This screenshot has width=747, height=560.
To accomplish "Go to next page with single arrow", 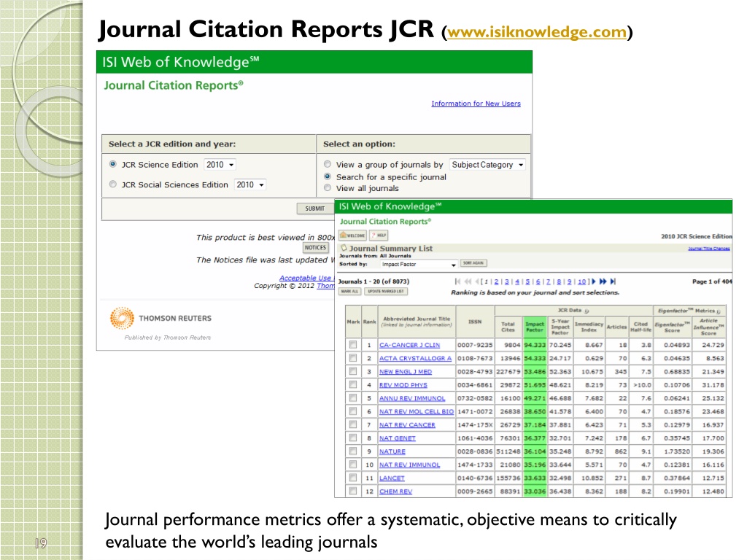I will (x=594, y=281).
